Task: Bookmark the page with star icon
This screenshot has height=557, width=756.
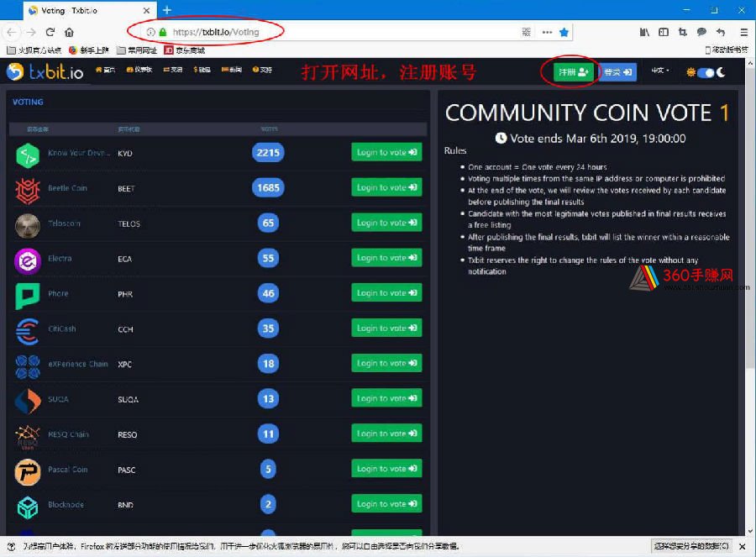Action: 564,32
